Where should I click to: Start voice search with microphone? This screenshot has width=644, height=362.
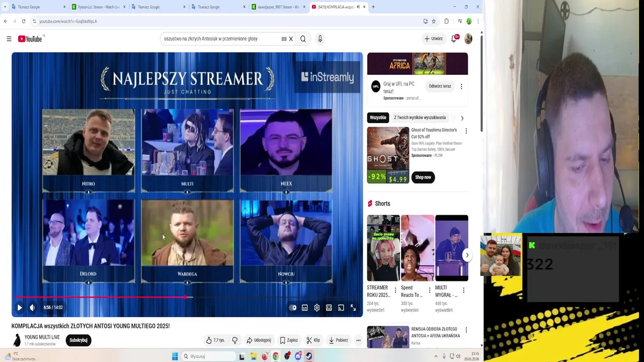[319, 39]
